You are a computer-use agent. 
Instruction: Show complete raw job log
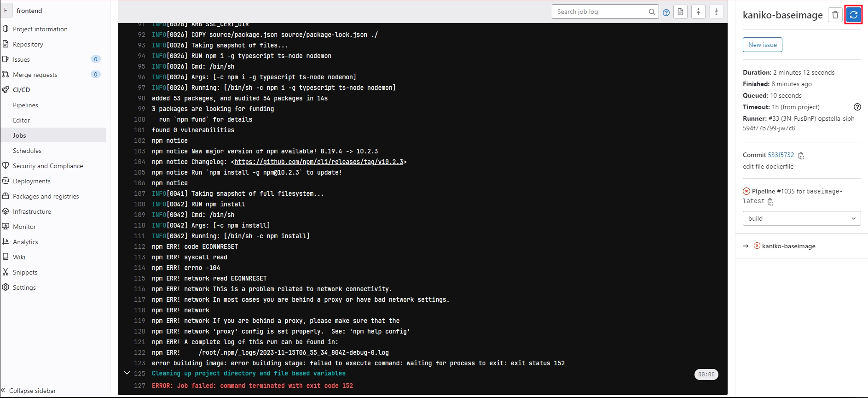coord(681,12)
